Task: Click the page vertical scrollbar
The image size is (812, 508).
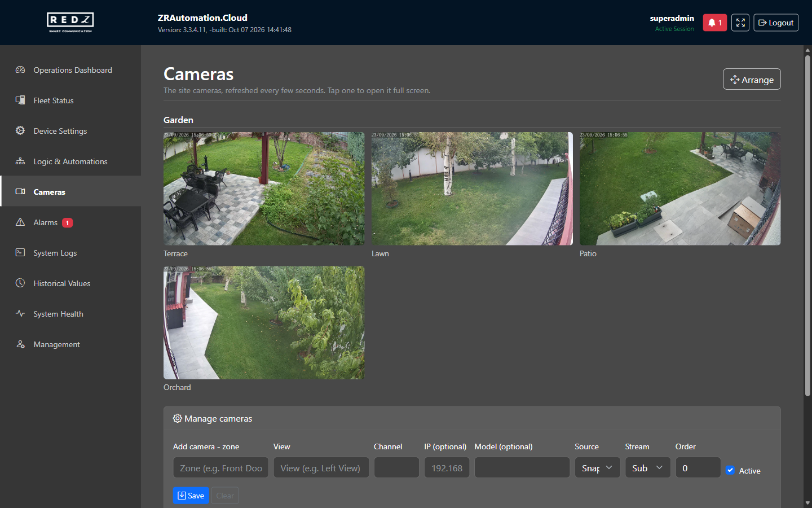Action: click(807, 226)
